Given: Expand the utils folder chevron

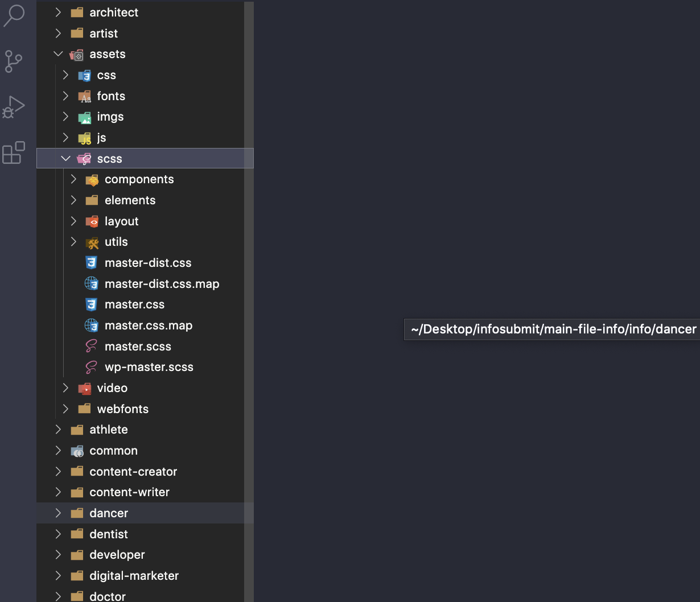Looking at the screenshot, I should click(73, 242).
